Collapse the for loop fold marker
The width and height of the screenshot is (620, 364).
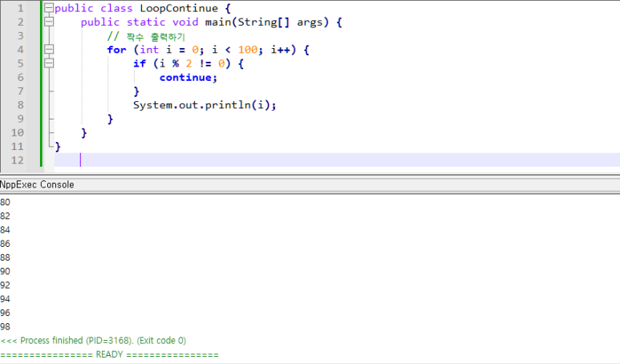[x=49, y=50]
